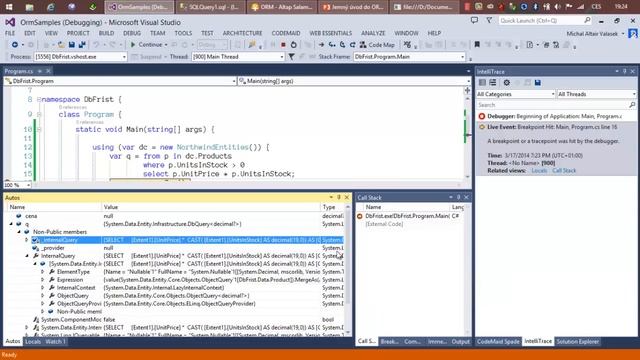Click Continue to resume debugging
The height and width of the screenshot is (360, 640).
146,45
